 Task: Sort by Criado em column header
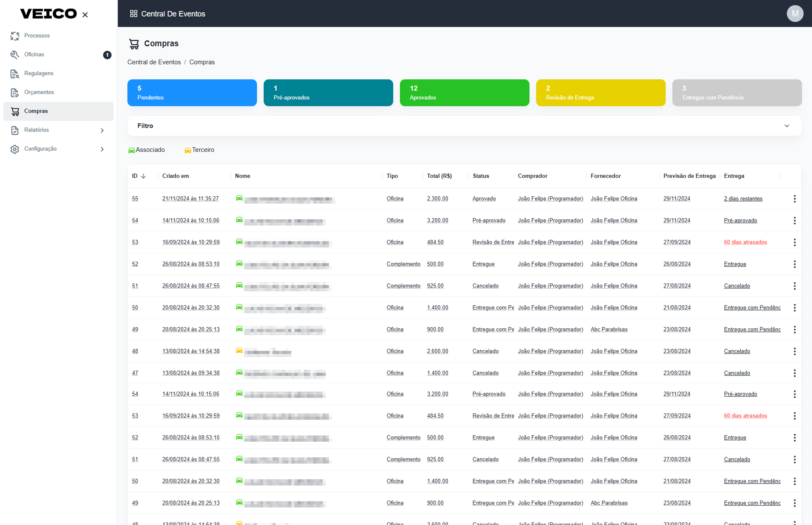point(175,176)
